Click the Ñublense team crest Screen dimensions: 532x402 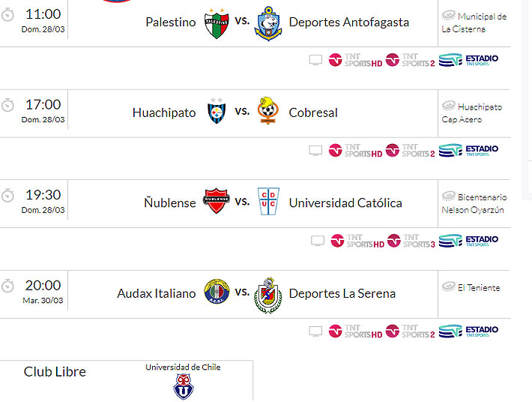click(217, 202)
